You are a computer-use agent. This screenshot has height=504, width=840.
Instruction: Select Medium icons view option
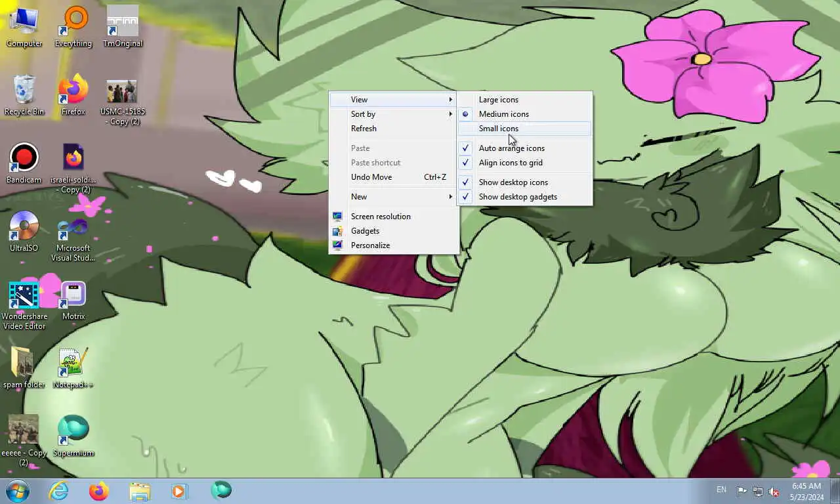[525, 114]
